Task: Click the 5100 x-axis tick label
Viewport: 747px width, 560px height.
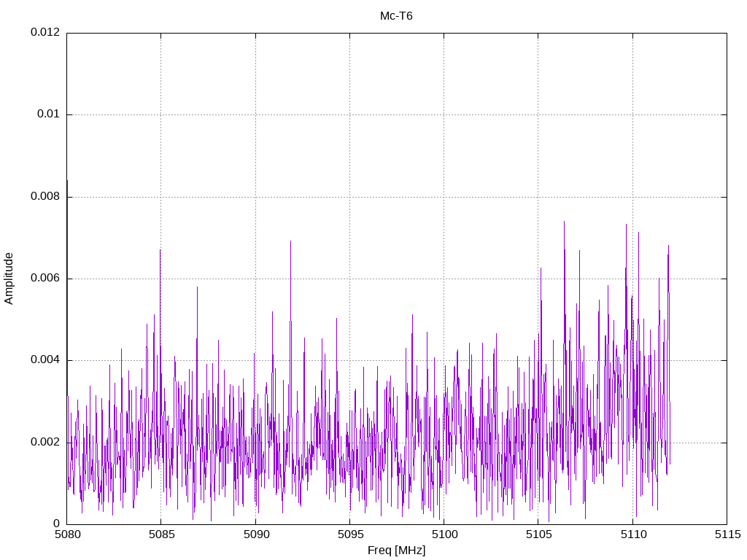Action: pyautogui.click(x=444, y=534)
